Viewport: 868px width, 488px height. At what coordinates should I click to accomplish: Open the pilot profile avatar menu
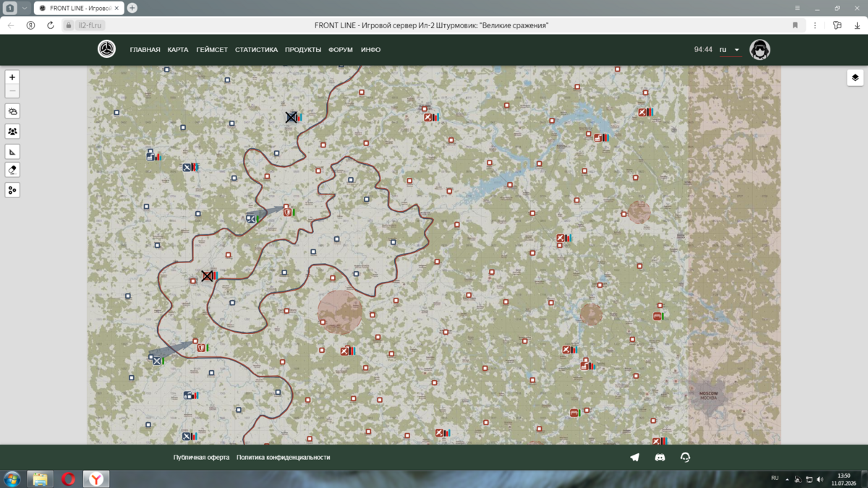[x=759, y=50]
